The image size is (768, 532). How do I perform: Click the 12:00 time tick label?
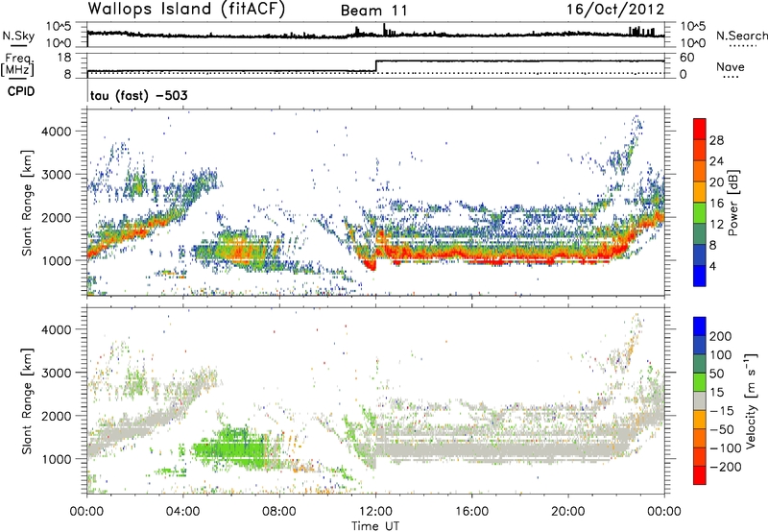pyautogui.click(x=375, y=512)
